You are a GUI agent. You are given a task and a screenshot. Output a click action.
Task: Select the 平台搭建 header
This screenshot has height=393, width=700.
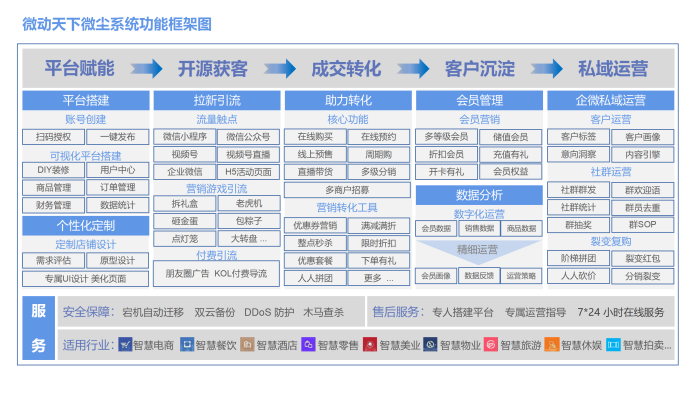point(86,100)
